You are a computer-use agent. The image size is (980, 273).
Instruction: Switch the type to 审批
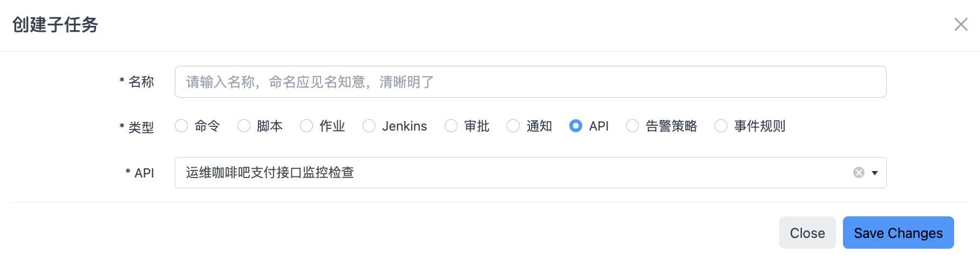pos(451,126)
